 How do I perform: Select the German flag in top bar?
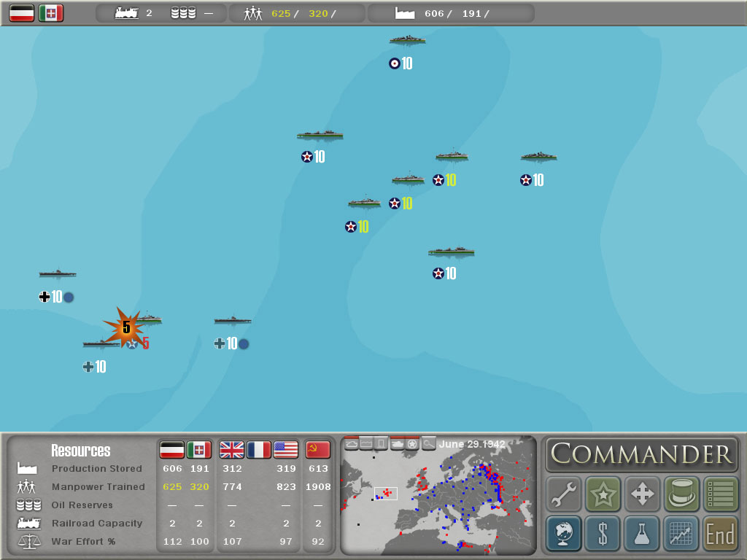click(22, 13)
